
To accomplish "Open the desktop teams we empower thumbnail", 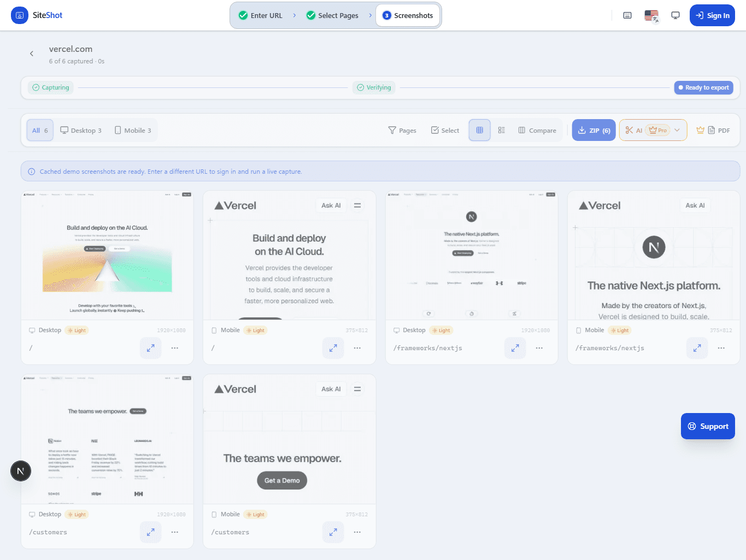I will pos(107,439).
